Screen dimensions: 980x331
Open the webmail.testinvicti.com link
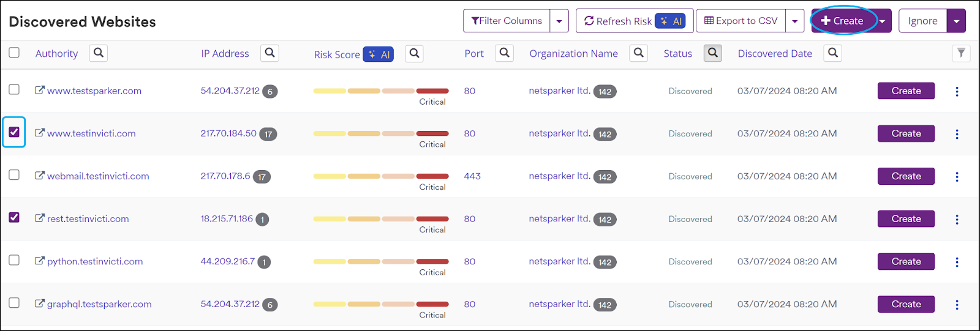point(98,176)
